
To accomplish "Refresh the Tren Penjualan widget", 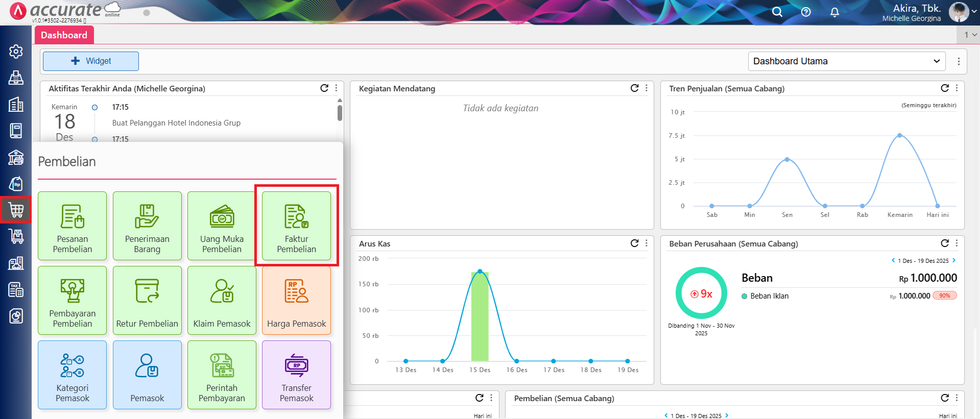I will coord(944,88).
